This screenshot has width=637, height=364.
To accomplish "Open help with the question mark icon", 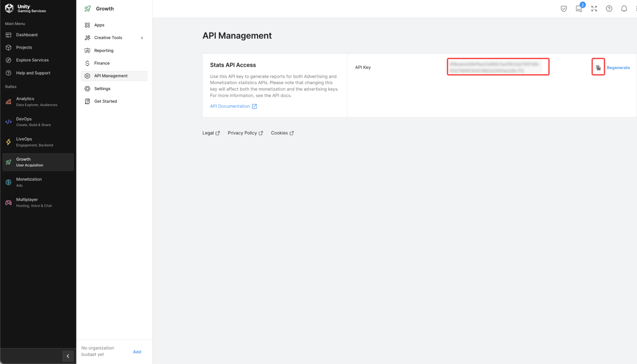I will coord(609,8).
